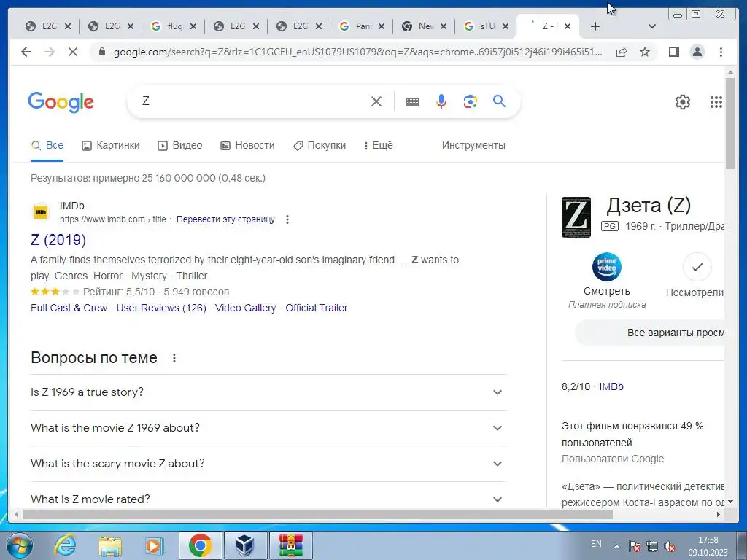
Task: Click Перевести эту страницу link
Action: tap(226, 219)
